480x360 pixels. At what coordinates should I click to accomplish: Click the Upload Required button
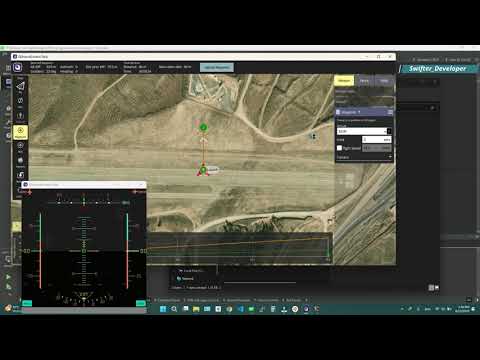217,67
